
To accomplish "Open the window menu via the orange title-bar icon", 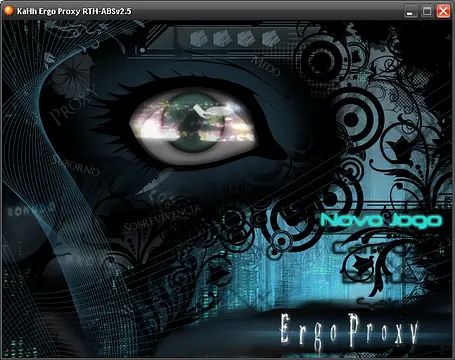I will coord(8,11).
